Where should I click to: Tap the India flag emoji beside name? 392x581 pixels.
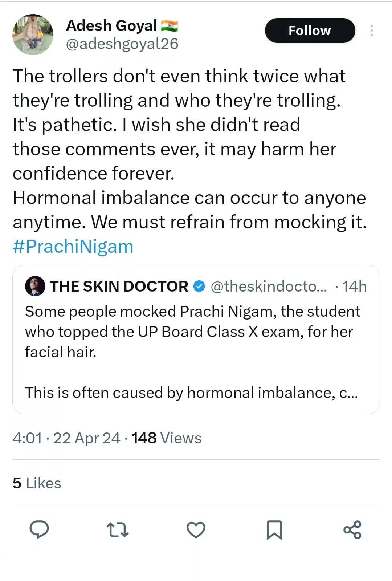[x=169, y=26]
